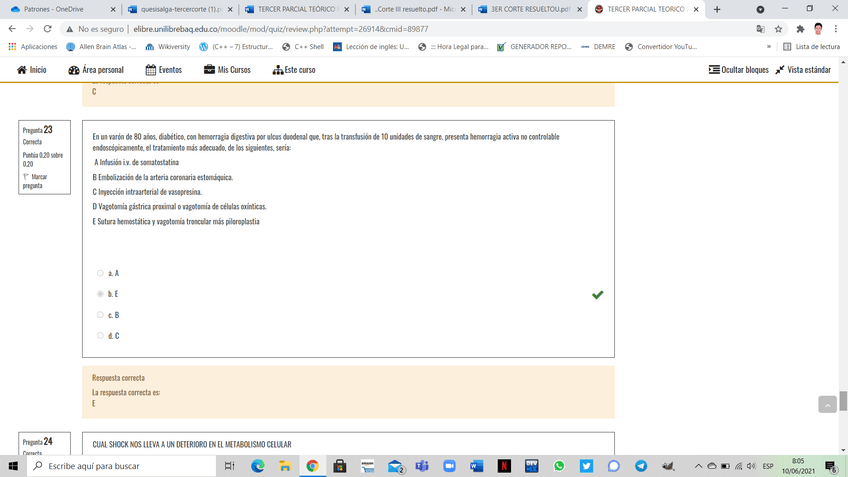Viewport: 848px width, 477px height.
Task: Open the GENERADOR REPO bookmark
Action: [x=534, y=47]
